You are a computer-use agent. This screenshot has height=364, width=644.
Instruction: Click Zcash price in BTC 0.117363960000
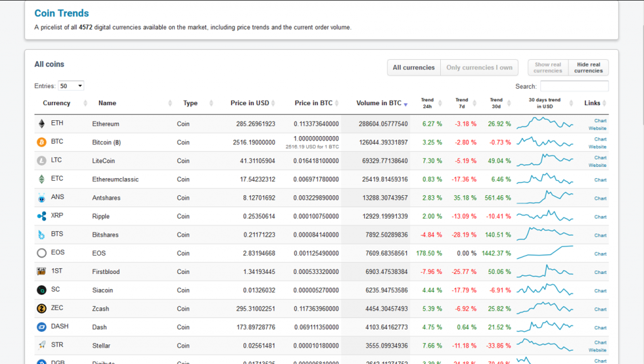point(316,309)
